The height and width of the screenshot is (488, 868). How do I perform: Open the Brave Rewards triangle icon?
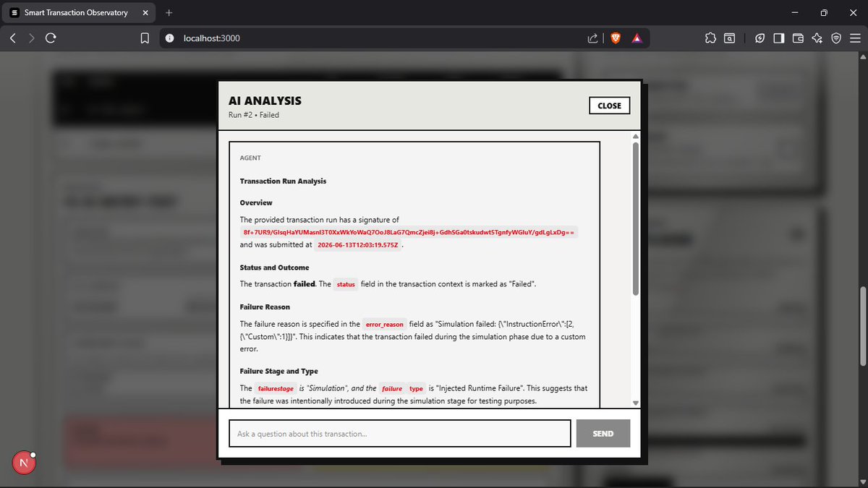pyautogui.click(x=637, y=38)
